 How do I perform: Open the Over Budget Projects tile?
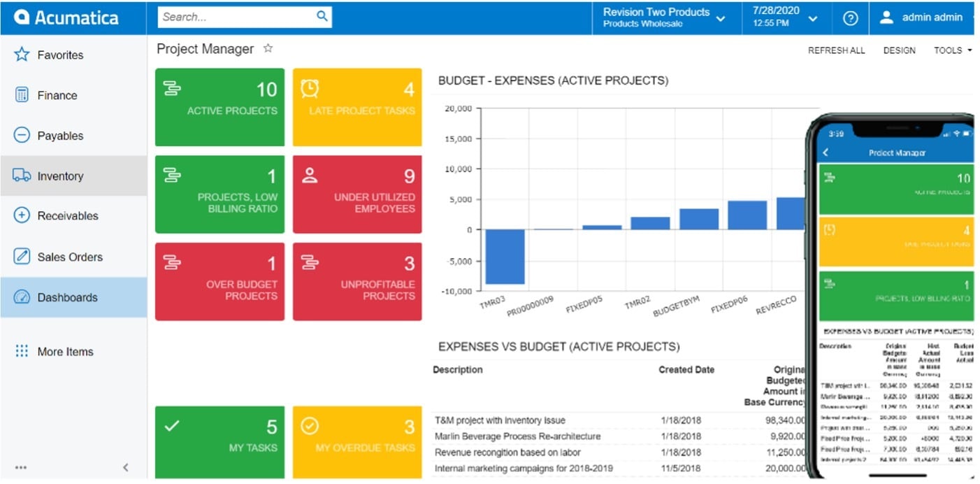(219, 281)
